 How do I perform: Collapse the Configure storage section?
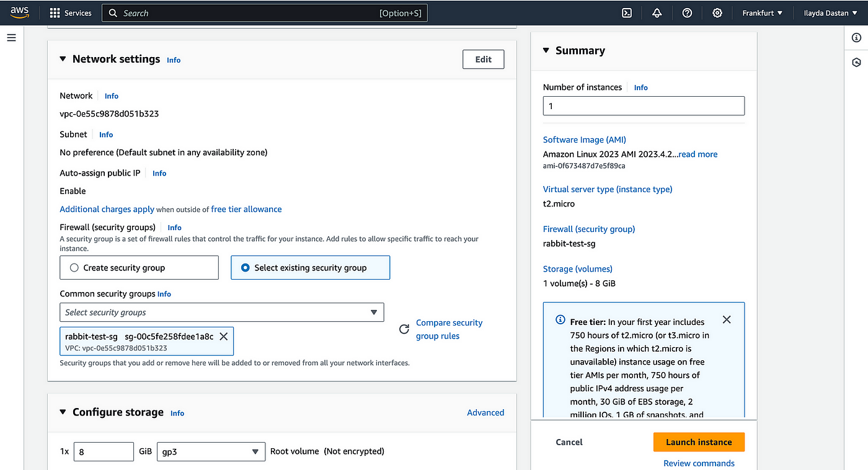63,412
